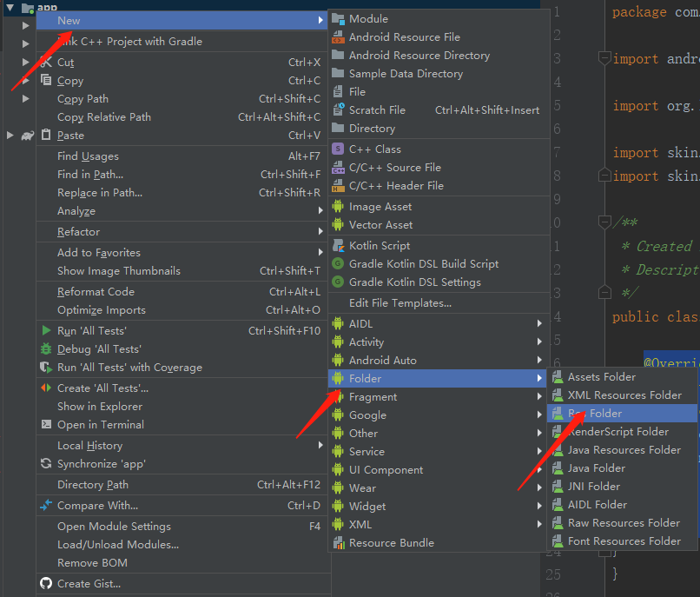Click the Cut scissors icon
This screenshot has width=700, height=597.
pyautogui.click(x=46, y=62)
